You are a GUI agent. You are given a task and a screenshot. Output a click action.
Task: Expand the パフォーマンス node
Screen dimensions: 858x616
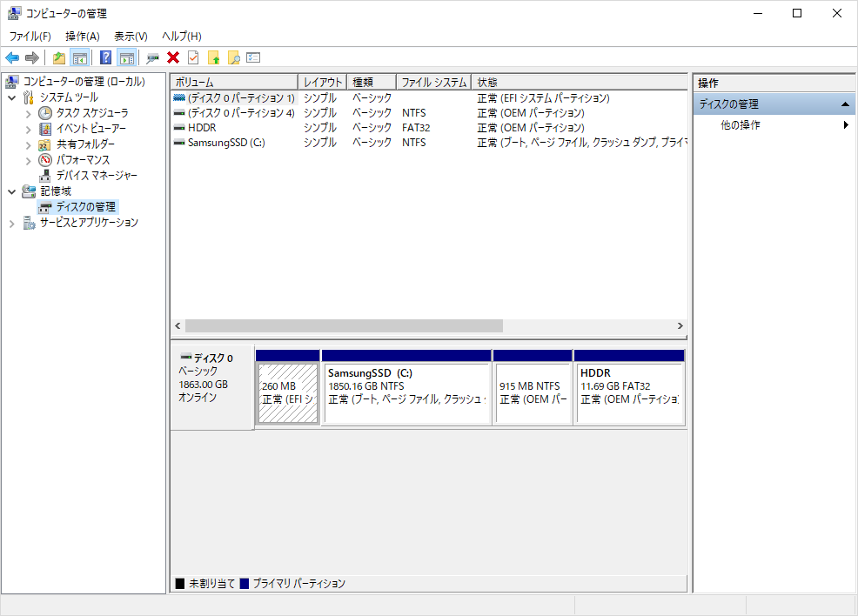[29, 161]
